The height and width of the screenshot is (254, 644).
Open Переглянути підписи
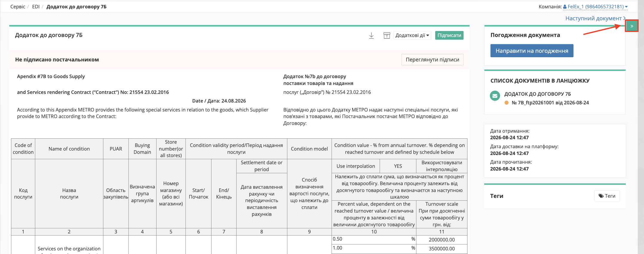[433, 60]
